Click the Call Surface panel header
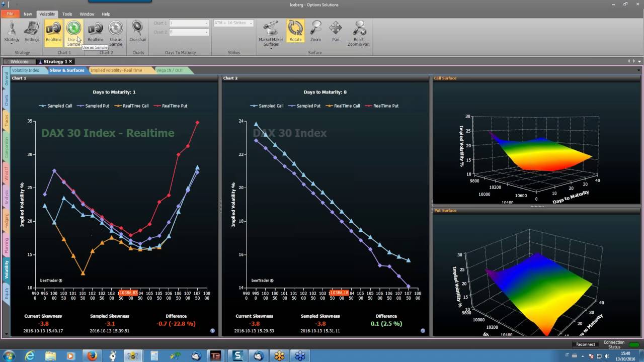The width and height of the screenshot is (644, 362). 537,78
